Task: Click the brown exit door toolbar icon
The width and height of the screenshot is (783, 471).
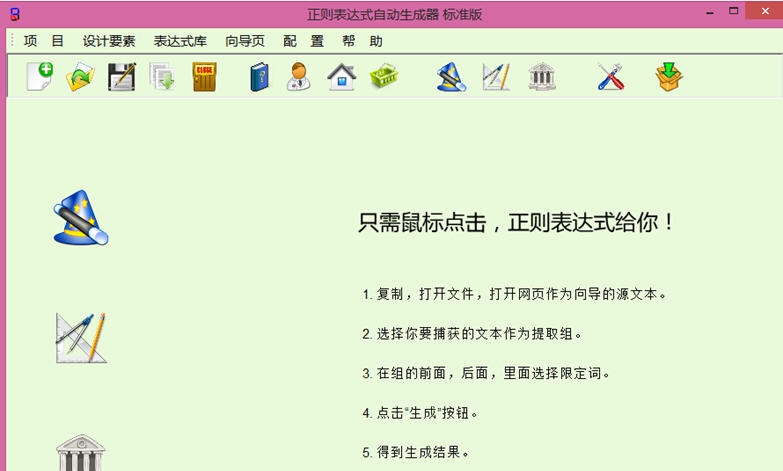Action: (204, 76)
